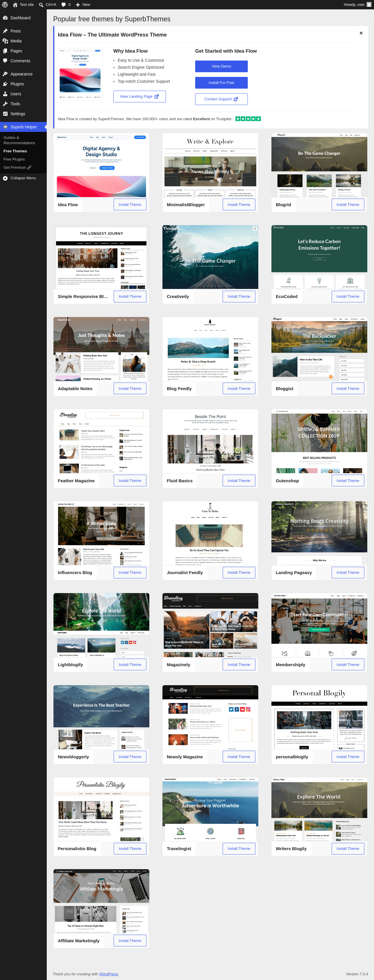Open the Travelingist theme screenshot
The width and height of the screenshot is (374, 980).
(x=210, y=809)
